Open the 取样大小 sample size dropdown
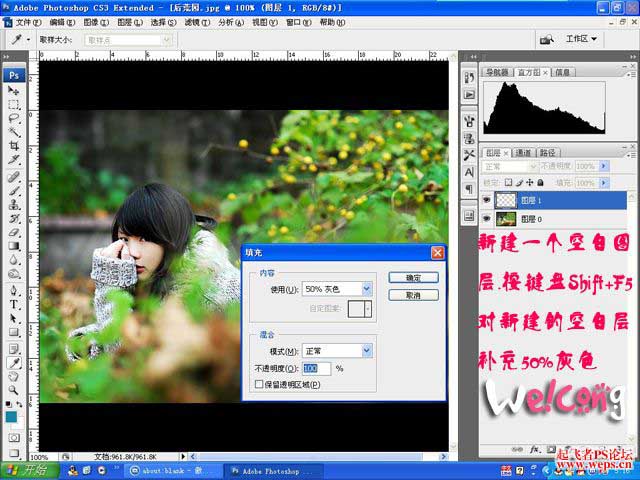The width and height of the screenshot is (640, 480). pyautogui.click(x=128, y=40)
